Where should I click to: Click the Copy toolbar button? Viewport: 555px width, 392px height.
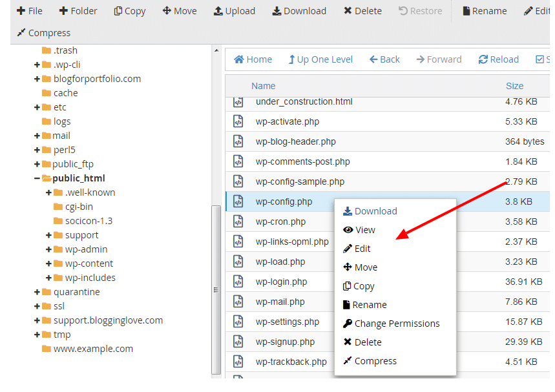pyautogui.click(x=130, y=12)
